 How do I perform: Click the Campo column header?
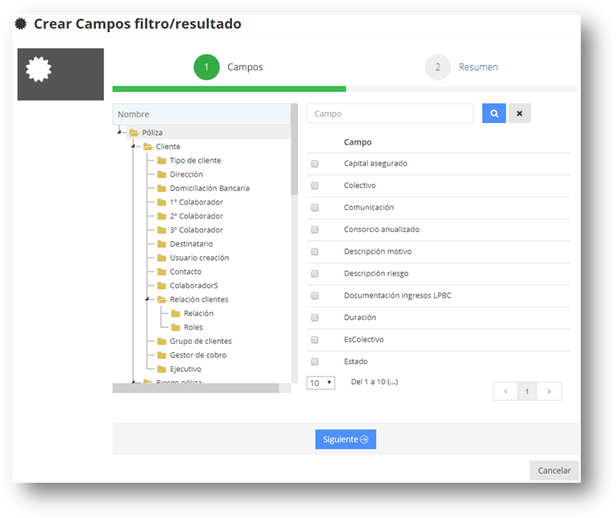pyautogui.click(x=358, y=142)
